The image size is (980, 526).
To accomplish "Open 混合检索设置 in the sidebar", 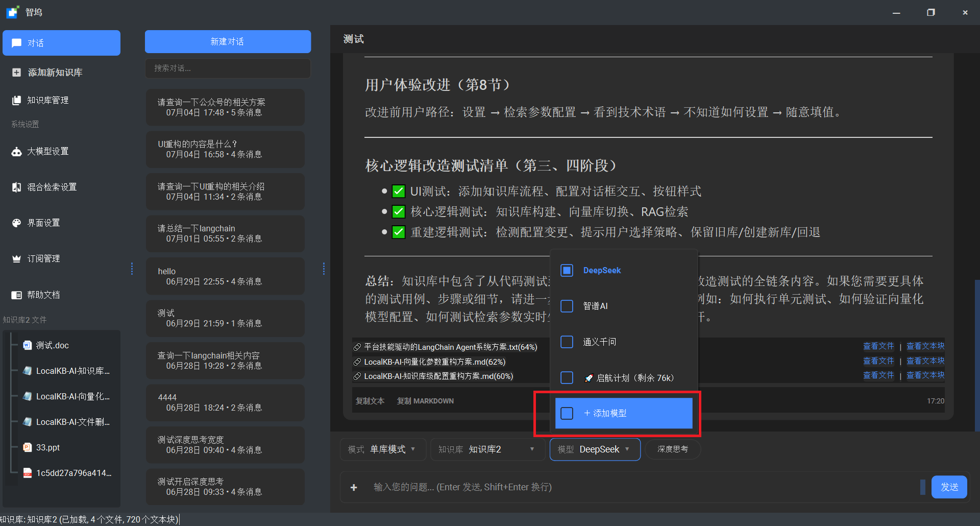I will tap(52, 187).
